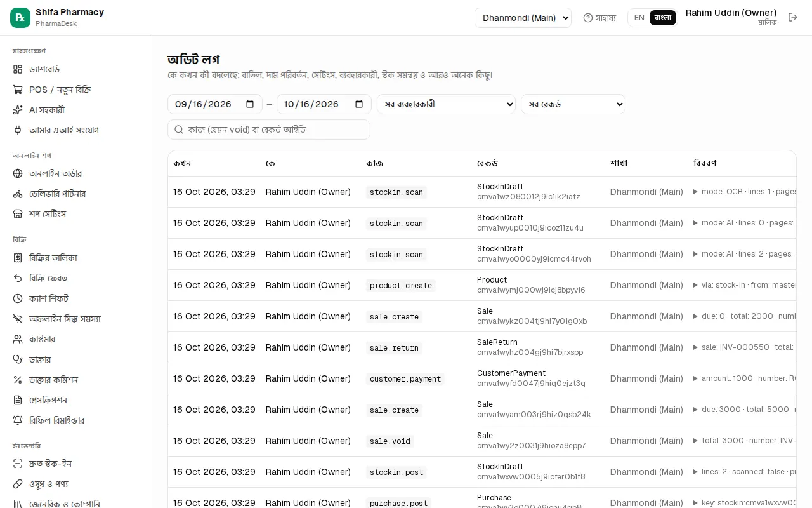This screenshot has width=812, height=508.
Task: Open the start date 09/16/2026 calendar picker
Action: click(x=250, y=104)
